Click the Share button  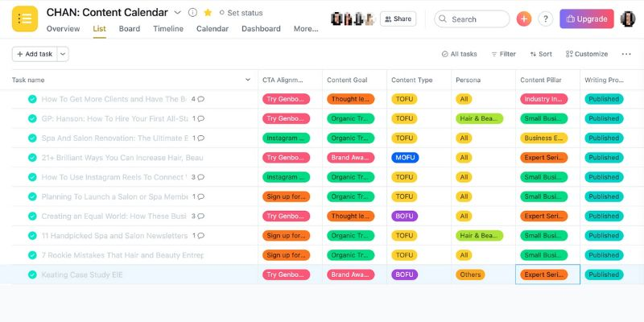click(398, 19)
